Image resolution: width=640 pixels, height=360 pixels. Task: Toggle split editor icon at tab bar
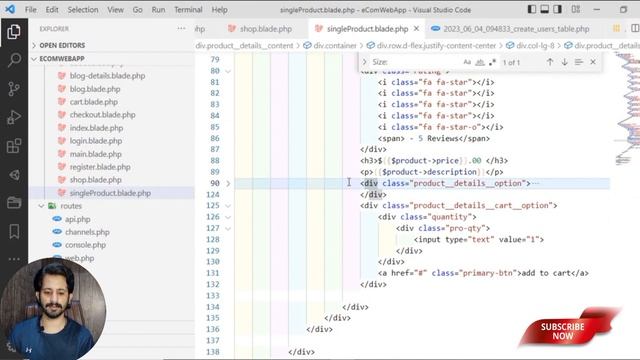coord(635,28)
